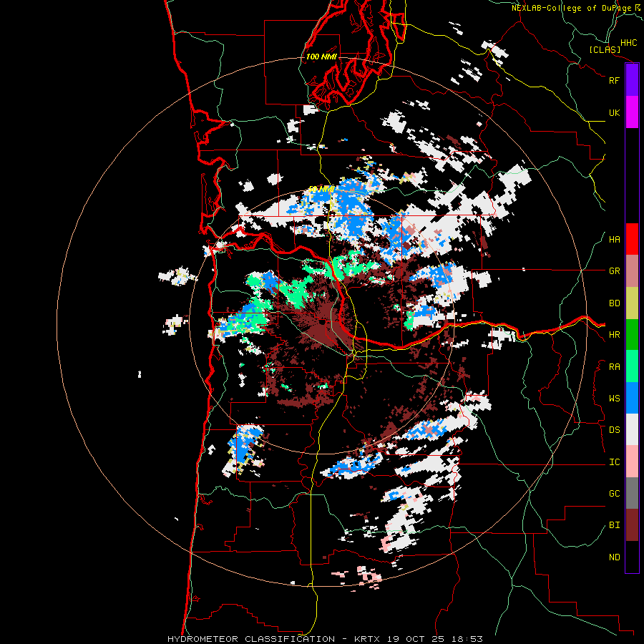Click the '[CLAS]' units label
Viewport: 644px width, 644px height.
[x=605, y=49]
